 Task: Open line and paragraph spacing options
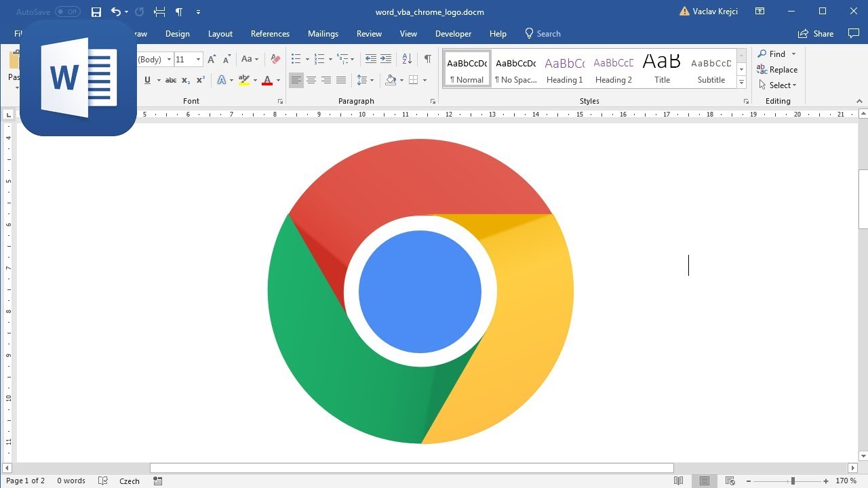click(x=365, y=80)
